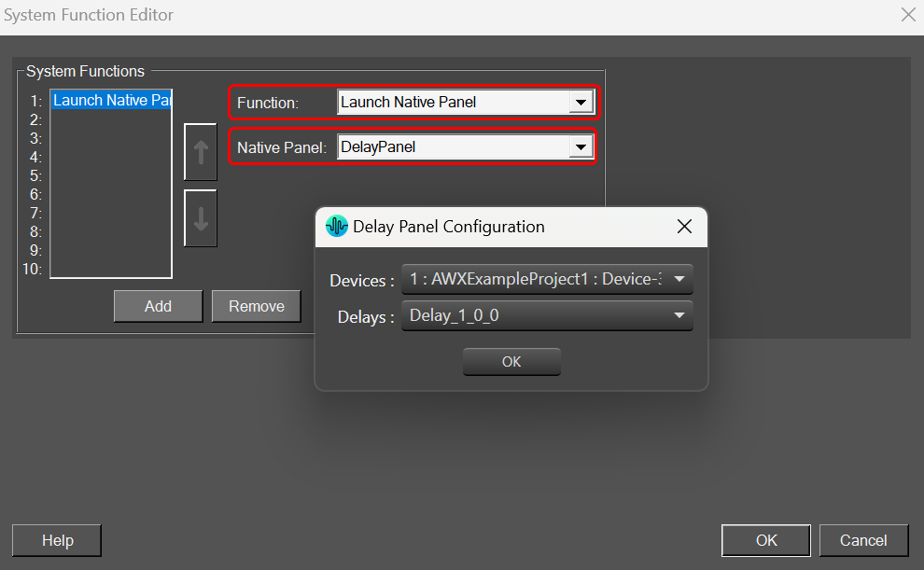The image size is (924, 570).
Task: Click the DelayPanel native panel field
Action: tap(454, 147)
